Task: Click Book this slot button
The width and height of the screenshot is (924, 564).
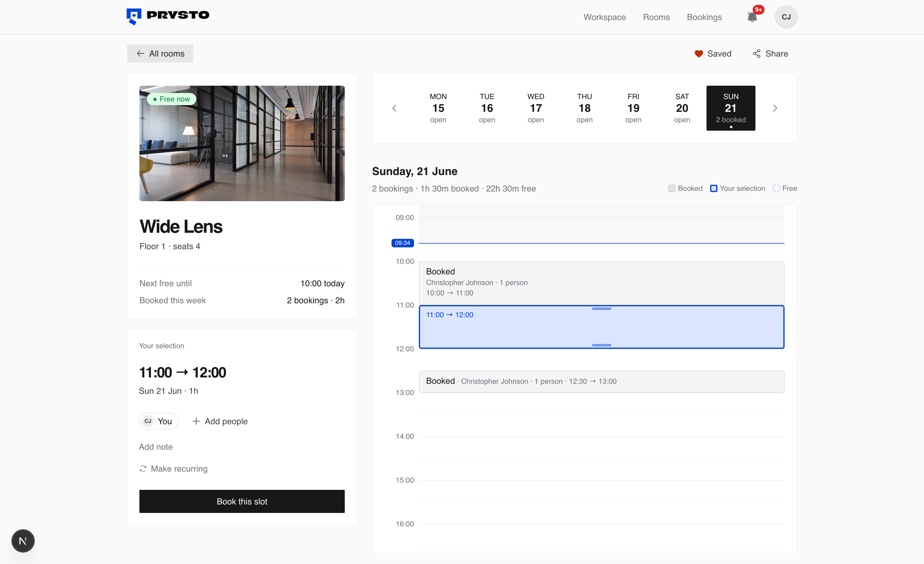Action: [242, 501]
